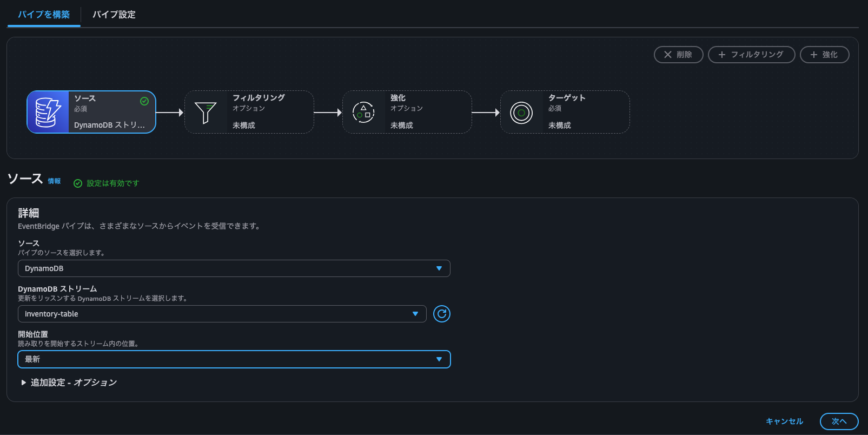
Task: Click the green checkmark on source node
Action: tap(144, 101)
